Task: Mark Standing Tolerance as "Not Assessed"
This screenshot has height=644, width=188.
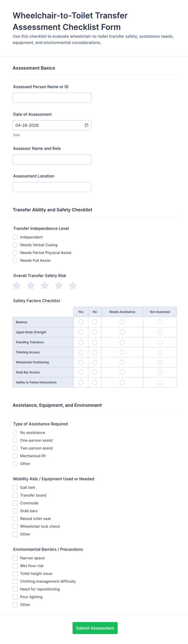Action: coord(160,342)
